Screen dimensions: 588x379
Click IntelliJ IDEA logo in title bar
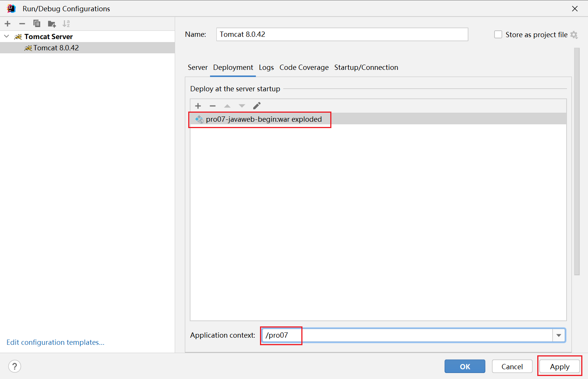coord(11,8)
